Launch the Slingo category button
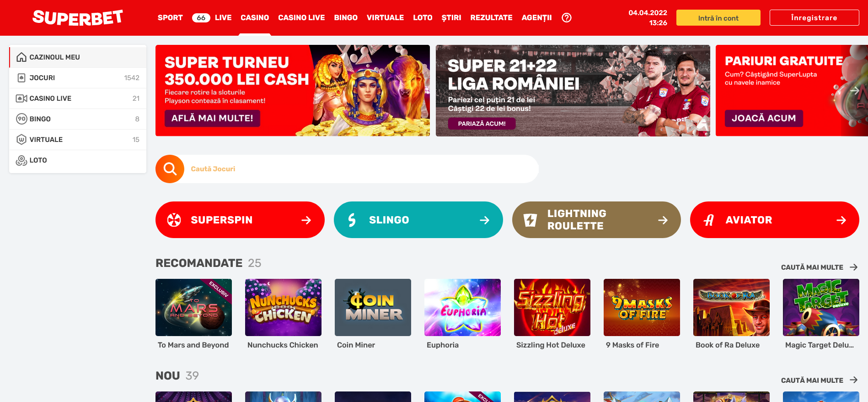Image resolution: width=868 pixels, height=402 pixels. [x=418, y=220]
